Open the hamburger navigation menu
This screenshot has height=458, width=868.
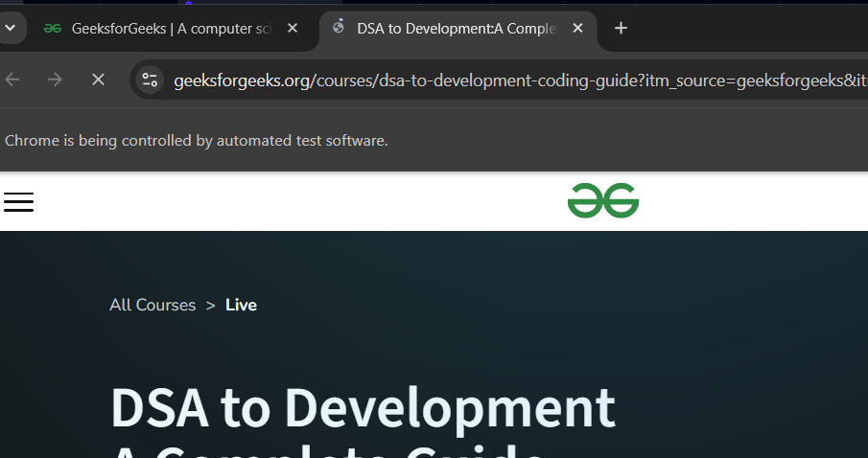[x=19, y=202]
